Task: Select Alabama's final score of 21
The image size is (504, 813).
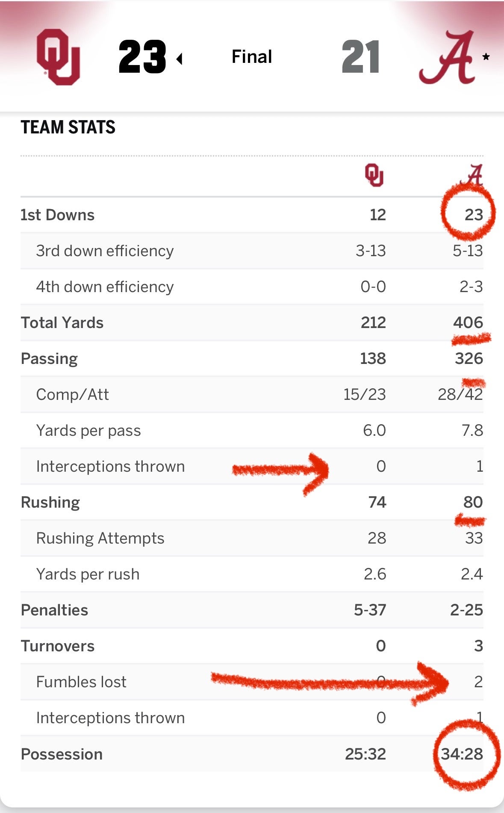Action: (x=360, y=57)
